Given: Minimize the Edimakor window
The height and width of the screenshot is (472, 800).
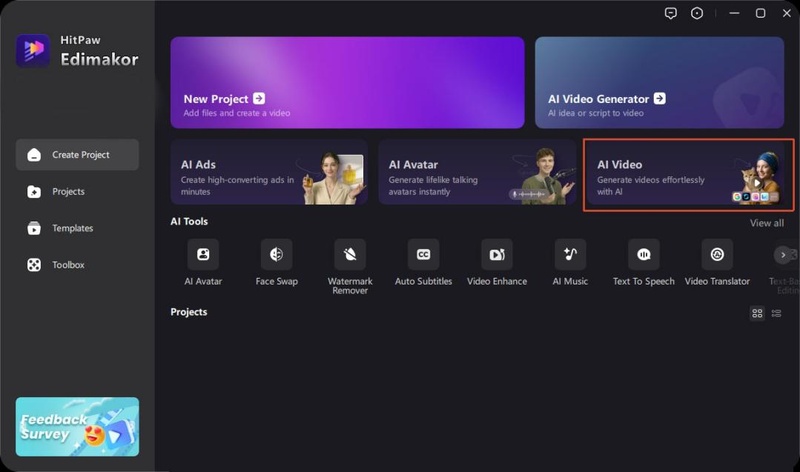Looking at the screenshot, I should point(734,13).
